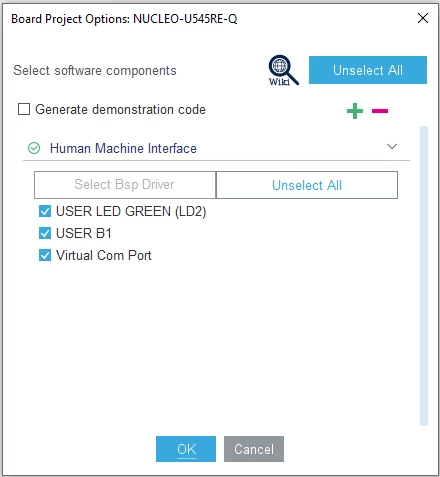Click the green check status icon
Viewport: 440px width, 477px height.
click(x=34, y=148)
